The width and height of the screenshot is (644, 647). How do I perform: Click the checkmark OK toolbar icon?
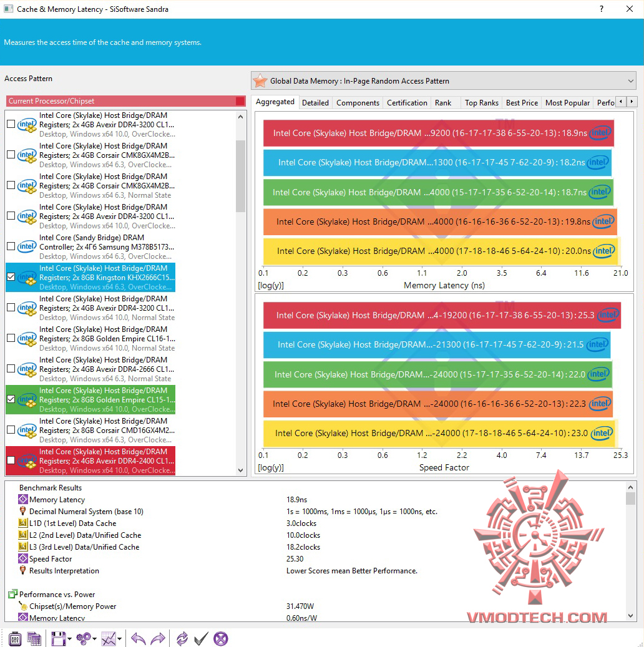[201, 639]
